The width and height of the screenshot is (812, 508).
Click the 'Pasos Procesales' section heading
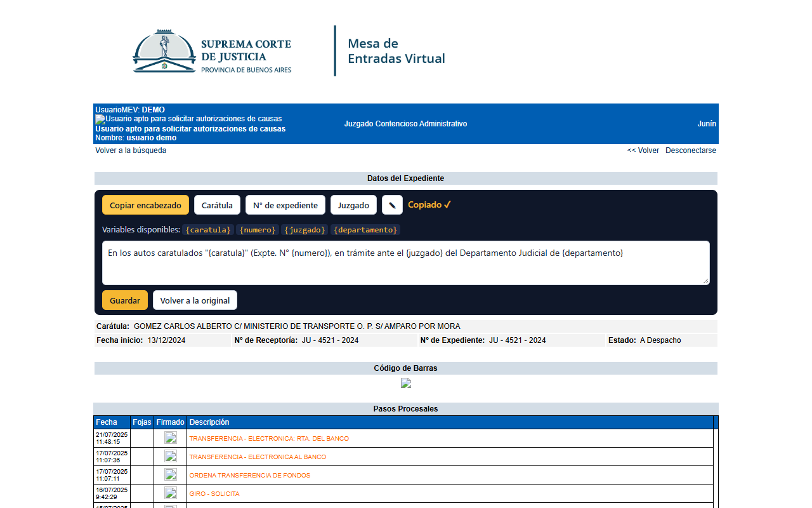pyautogui.click(x=405, y=409)
